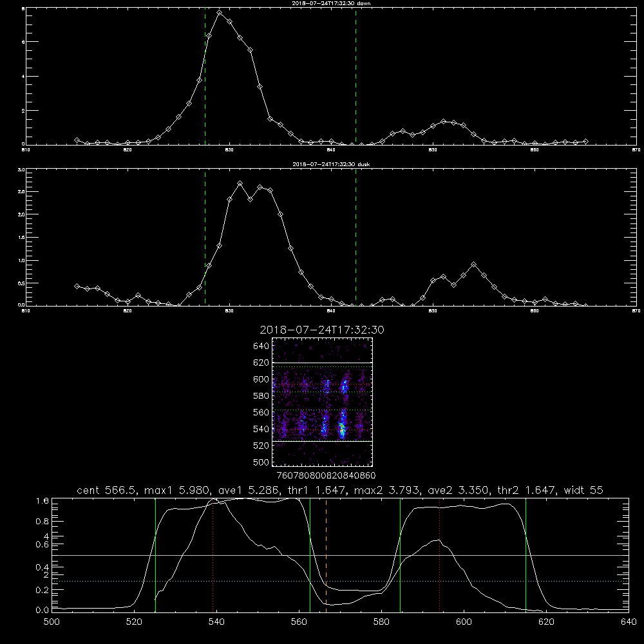Click the '0.8' label on the bottom plot y-axis
644x644 pixels.
point(43,522)
